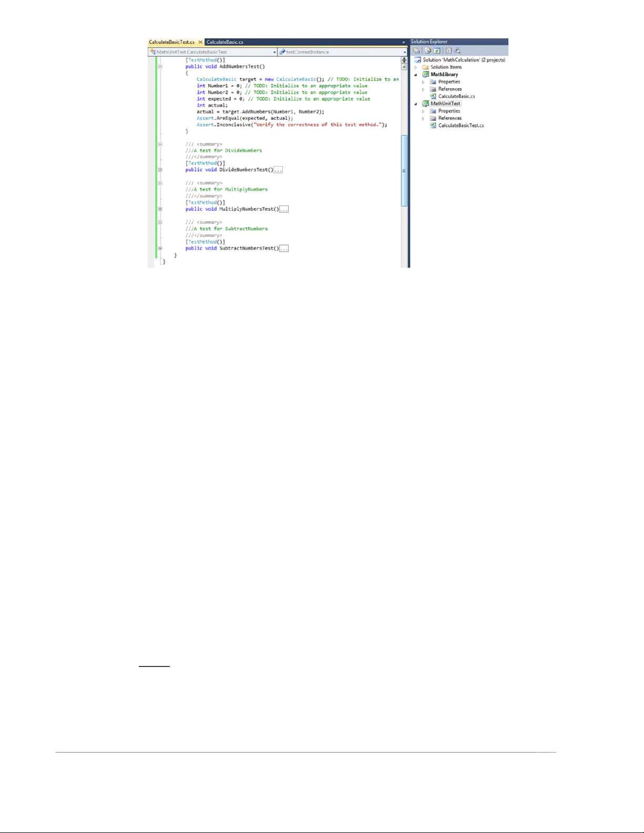Select the MathUnitTest project node
Screen dimensions: 644x833
tap(445, 104)
